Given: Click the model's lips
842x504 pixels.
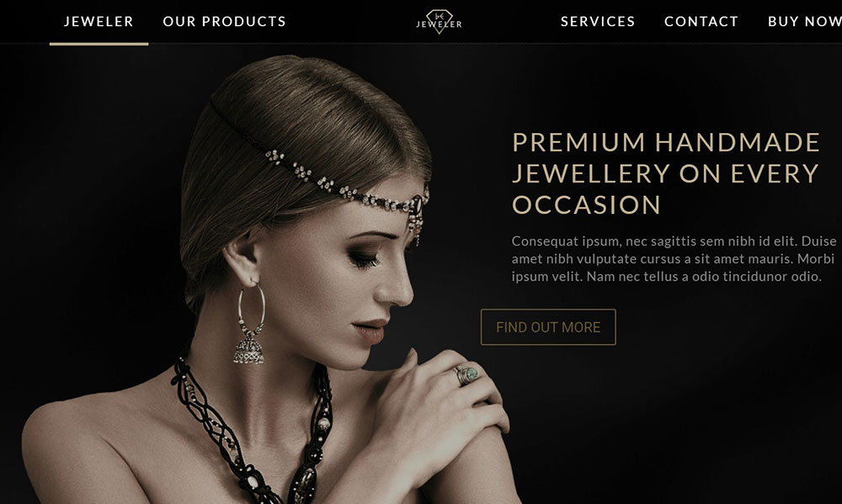Looking at the screenshot, I should pyautogui.click(x=370, y=330).
